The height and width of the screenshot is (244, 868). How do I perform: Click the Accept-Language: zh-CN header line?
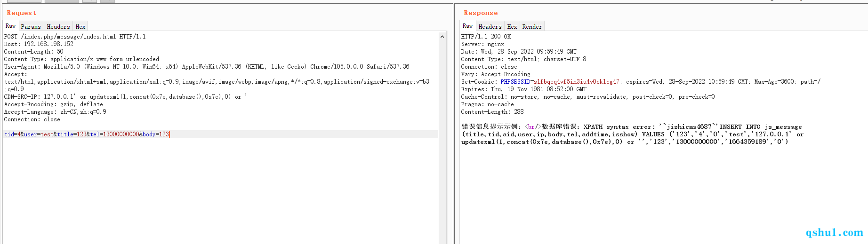click(x=55, y=112)
